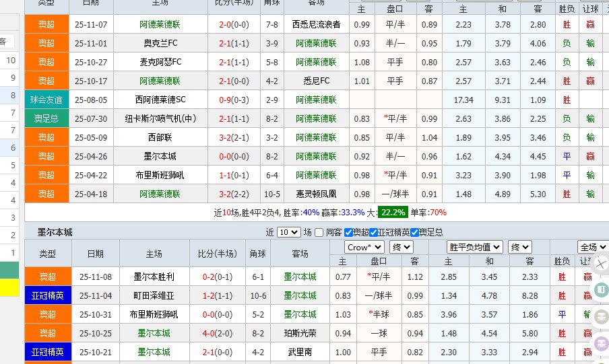This screenshot has height=364, width=609.
Task: Open 奥克兰FC team link
Action: point(160,43)
